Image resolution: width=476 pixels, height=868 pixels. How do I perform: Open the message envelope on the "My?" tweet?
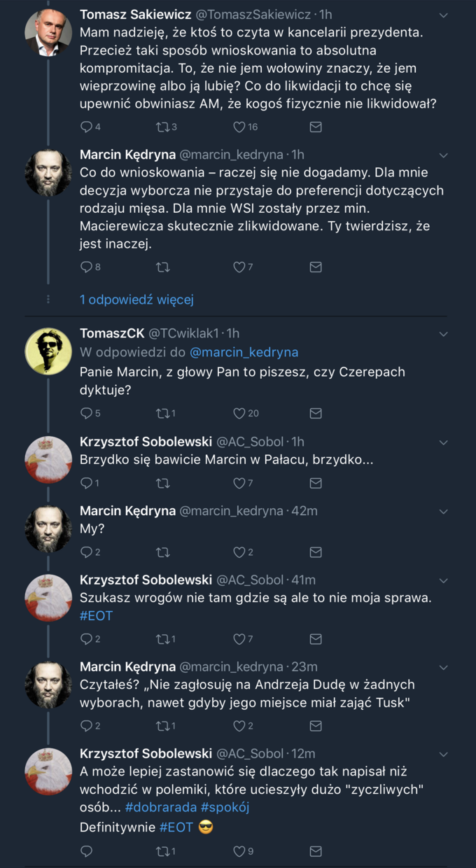point(315,552)
